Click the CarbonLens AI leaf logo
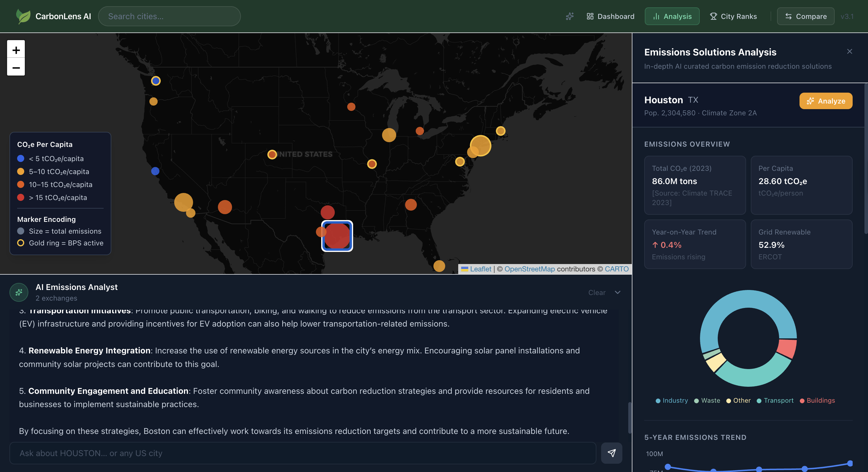Viewport: 868px width, 472px height. (x=23, y=16)
